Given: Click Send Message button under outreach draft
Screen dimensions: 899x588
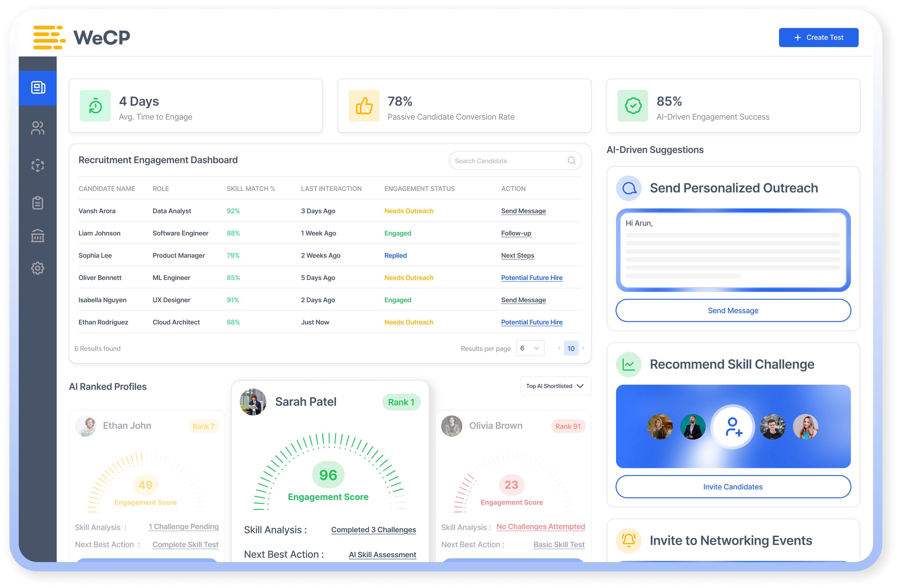Looking at the screenshot, I should (x=733, y=310).
